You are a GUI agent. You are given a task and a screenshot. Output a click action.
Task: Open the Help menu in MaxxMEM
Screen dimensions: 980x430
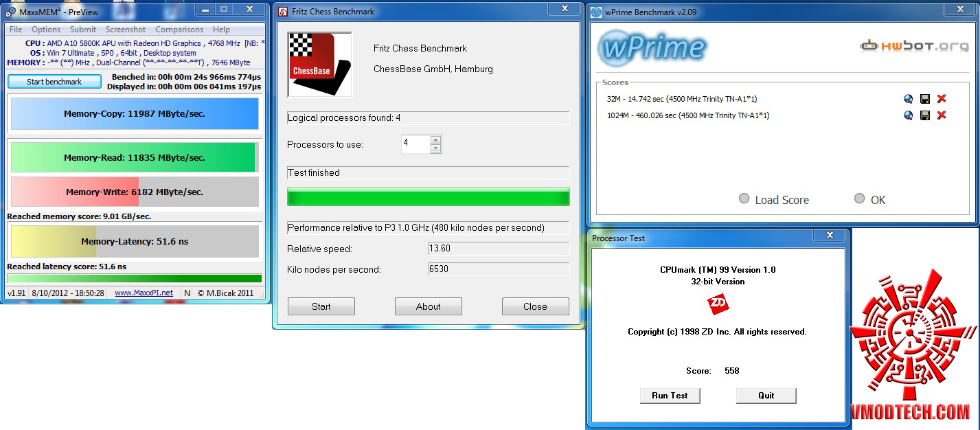[221, 30]
